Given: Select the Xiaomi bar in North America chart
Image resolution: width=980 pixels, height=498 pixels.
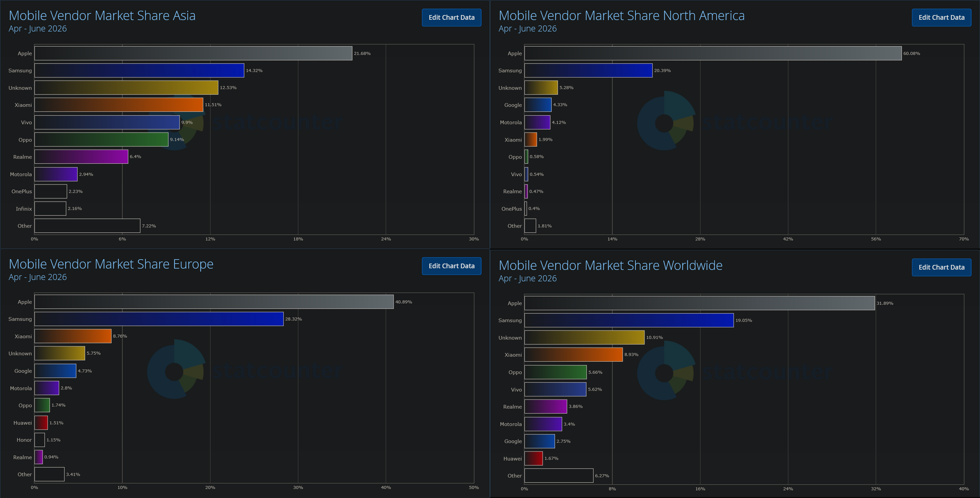Looking at the screenshot, I should [x=531, y=140].
